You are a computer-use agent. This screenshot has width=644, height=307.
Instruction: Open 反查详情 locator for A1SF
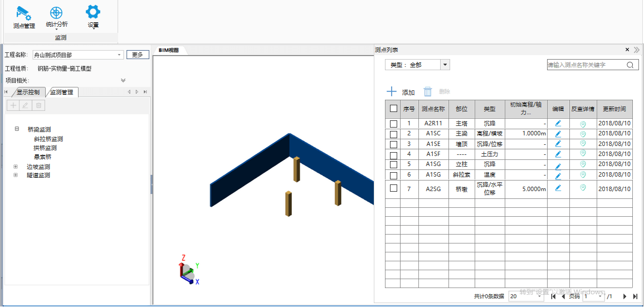[x=583, y=153]
